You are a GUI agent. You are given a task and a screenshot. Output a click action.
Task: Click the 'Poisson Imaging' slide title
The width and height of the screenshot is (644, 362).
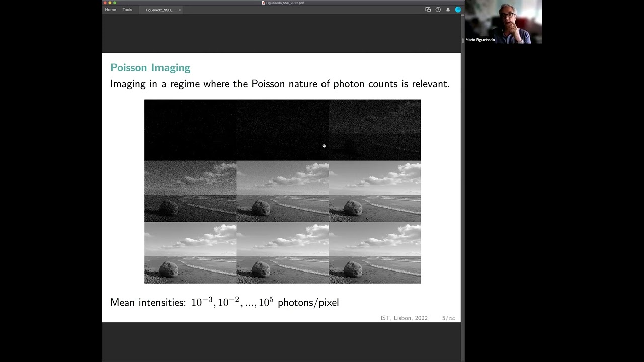[150, 68]
